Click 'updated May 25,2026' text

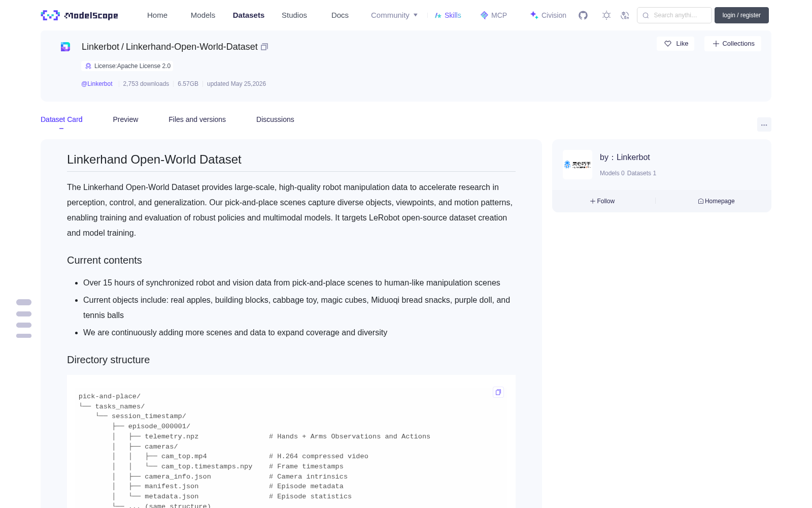point(236,84)
